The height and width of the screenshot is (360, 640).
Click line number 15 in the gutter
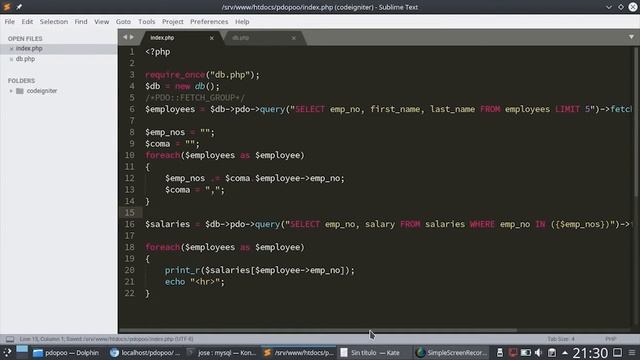coord(130,213)
